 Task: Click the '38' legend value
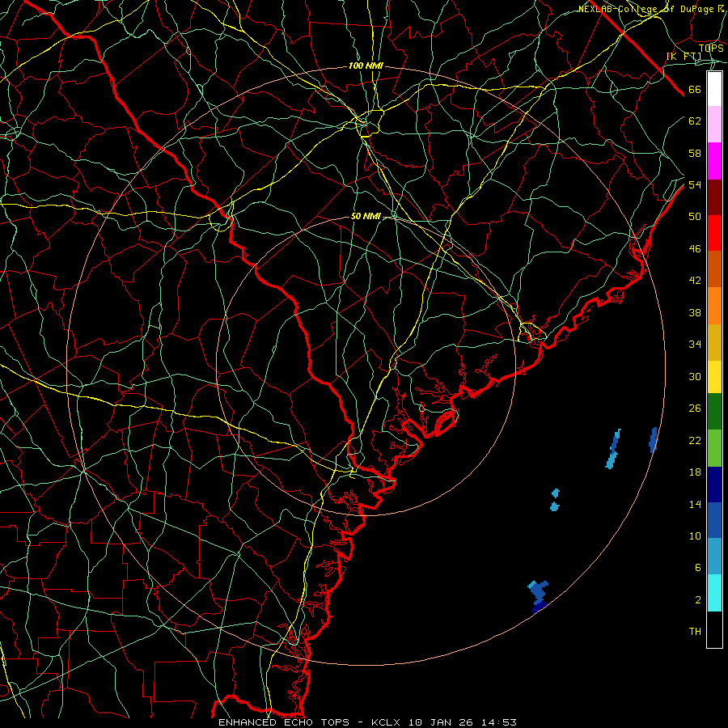click(695, 313)
